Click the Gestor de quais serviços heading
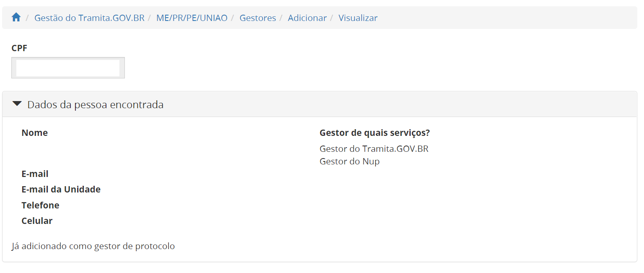644x273 pixels. (374, 133)
